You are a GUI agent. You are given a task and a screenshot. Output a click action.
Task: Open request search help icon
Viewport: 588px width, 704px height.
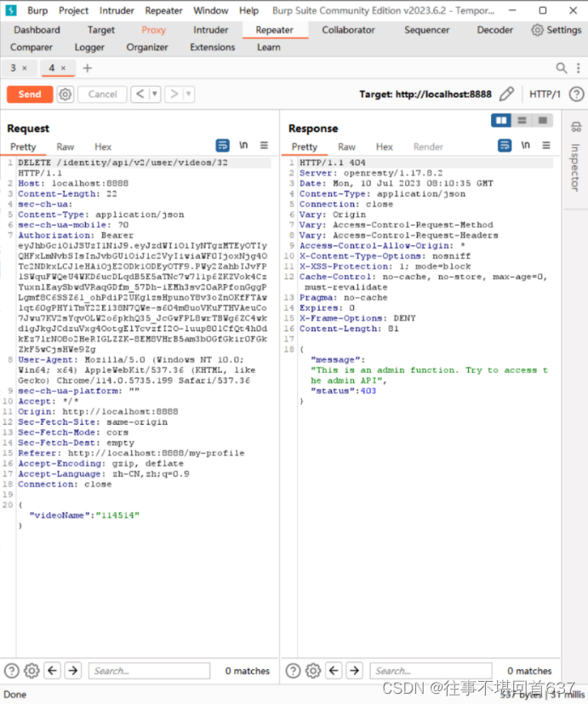point(12,671)
